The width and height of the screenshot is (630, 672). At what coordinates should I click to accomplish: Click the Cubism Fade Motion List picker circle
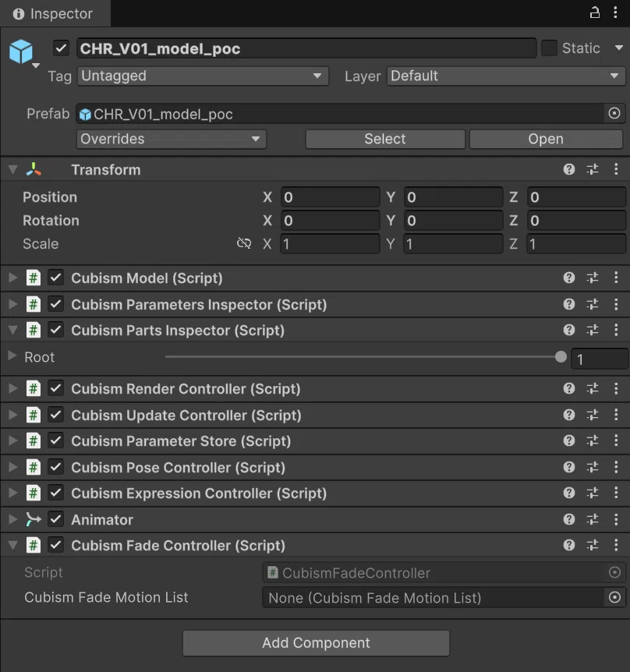click(614, 597)
